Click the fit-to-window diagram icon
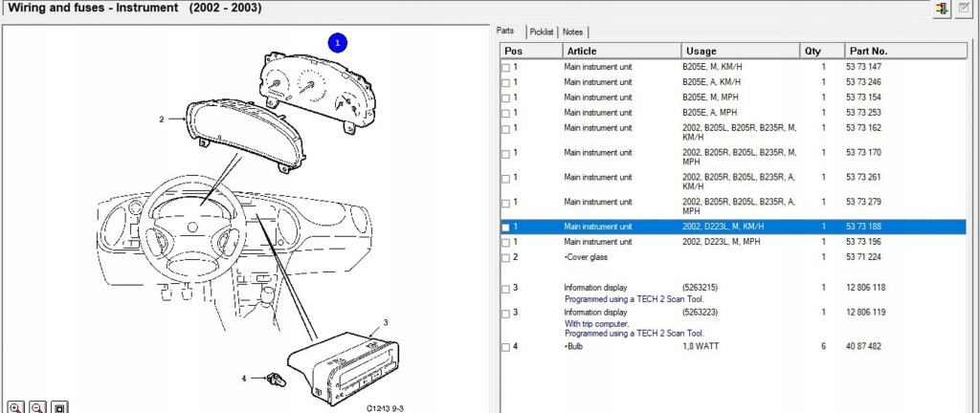 58,406
